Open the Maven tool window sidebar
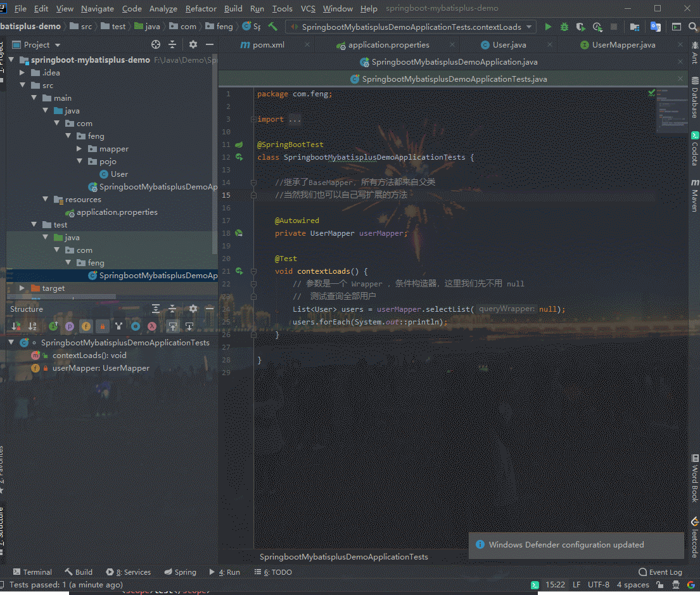Screen dimensions: 700x595 click(x=695, y=196)
